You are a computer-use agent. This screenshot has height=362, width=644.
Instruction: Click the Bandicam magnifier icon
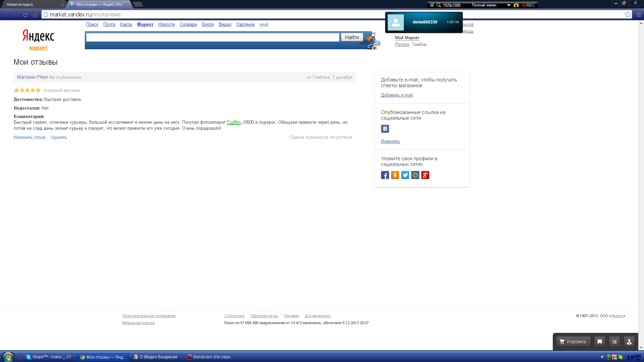tap(438, 5)
